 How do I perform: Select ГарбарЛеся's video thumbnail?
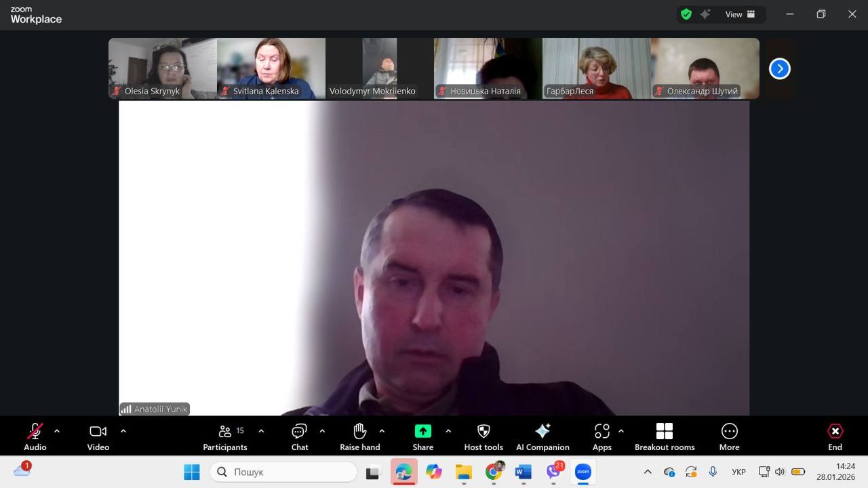click(597, 68)
